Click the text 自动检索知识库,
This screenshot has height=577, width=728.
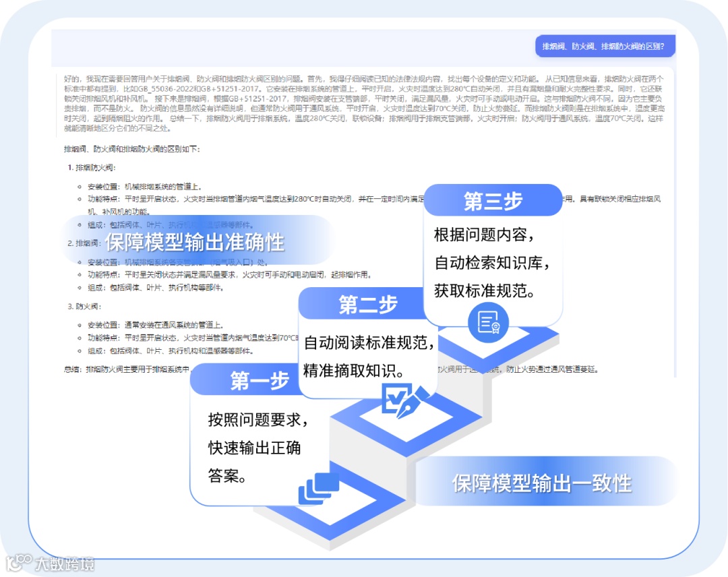click(492, 263)
